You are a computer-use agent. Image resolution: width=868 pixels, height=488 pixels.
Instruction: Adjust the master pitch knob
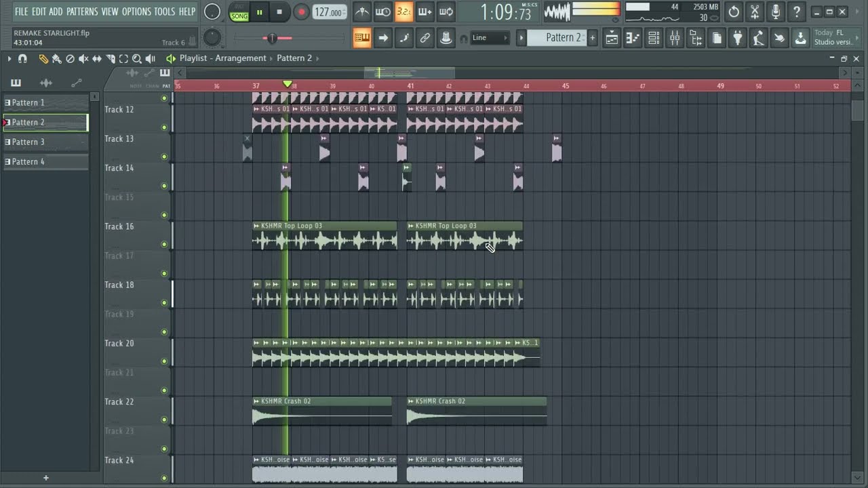coord(212,38)
